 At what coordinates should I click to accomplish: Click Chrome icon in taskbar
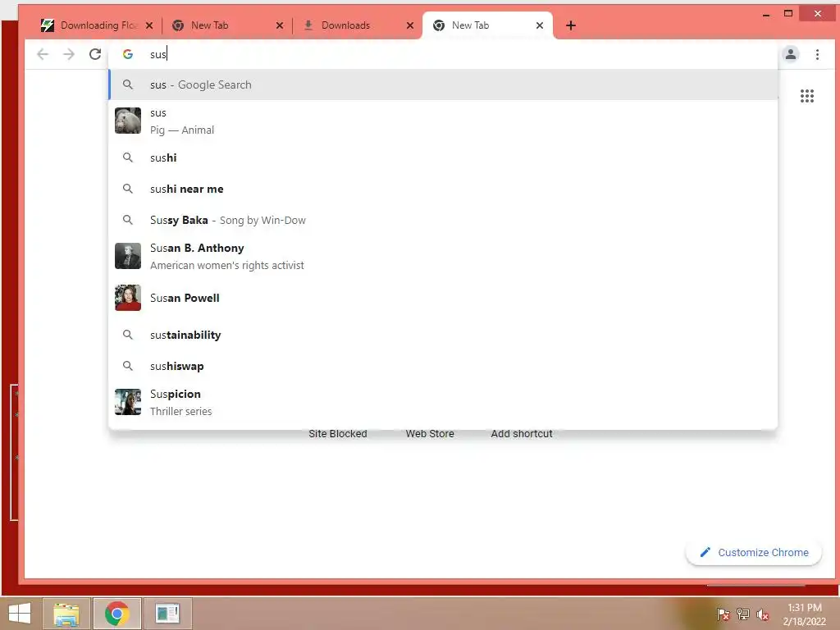[x=116, y=614]
